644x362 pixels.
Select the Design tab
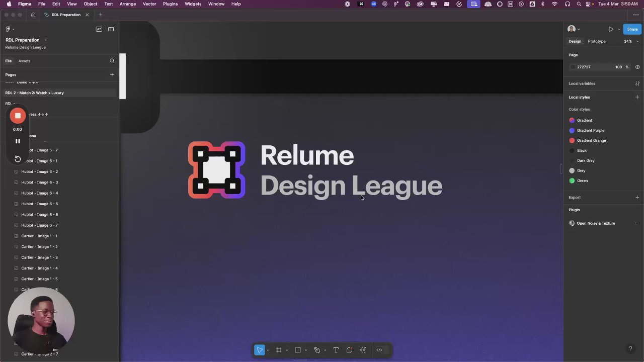click(x=575, y=41)
